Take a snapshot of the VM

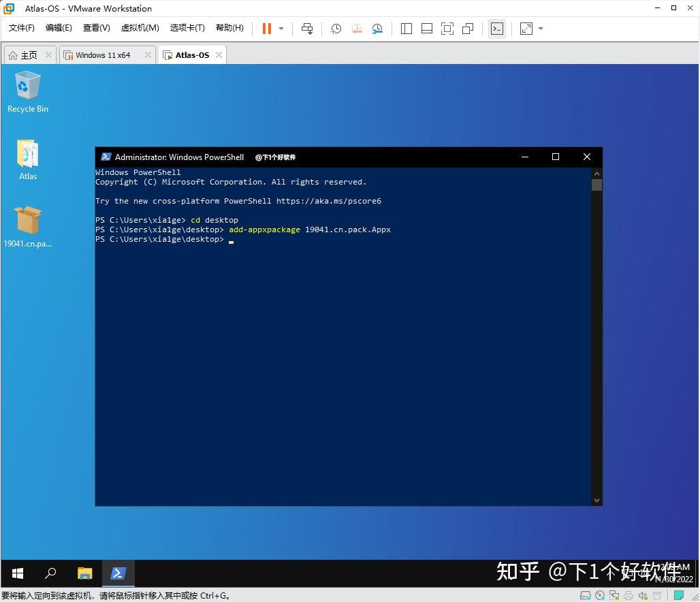336,29
